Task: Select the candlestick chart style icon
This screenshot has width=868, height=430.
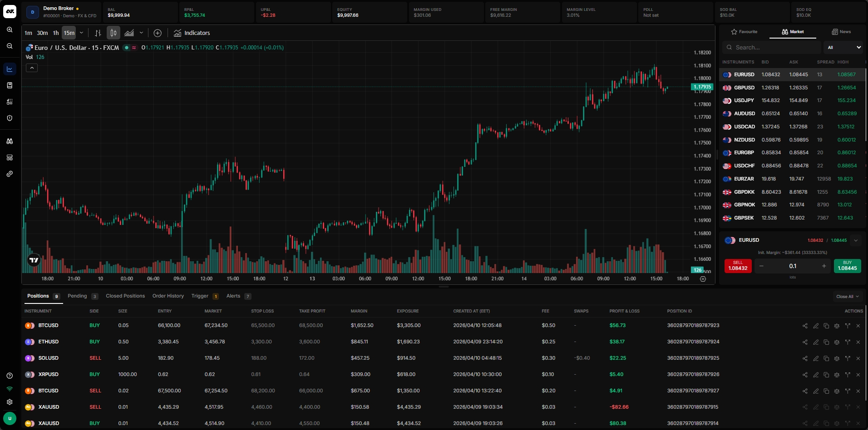Action: click(113, 33)
